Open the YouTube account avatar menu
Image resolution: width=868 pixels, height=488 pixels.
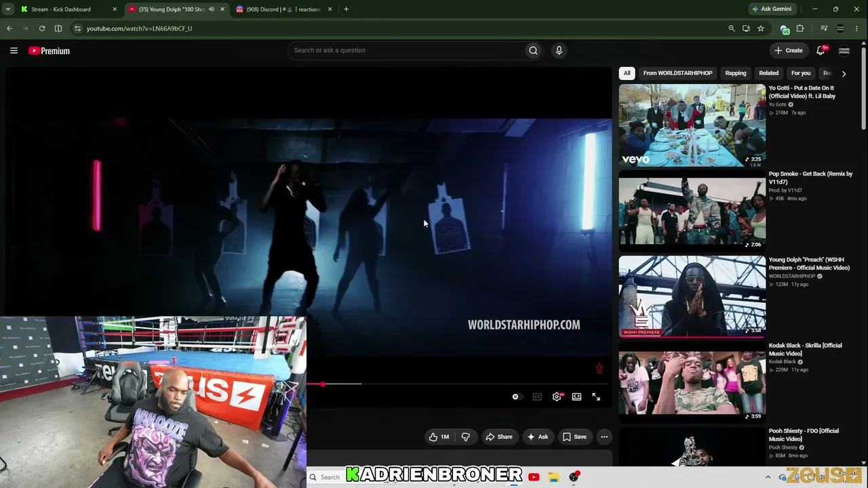tap(844, 51)
